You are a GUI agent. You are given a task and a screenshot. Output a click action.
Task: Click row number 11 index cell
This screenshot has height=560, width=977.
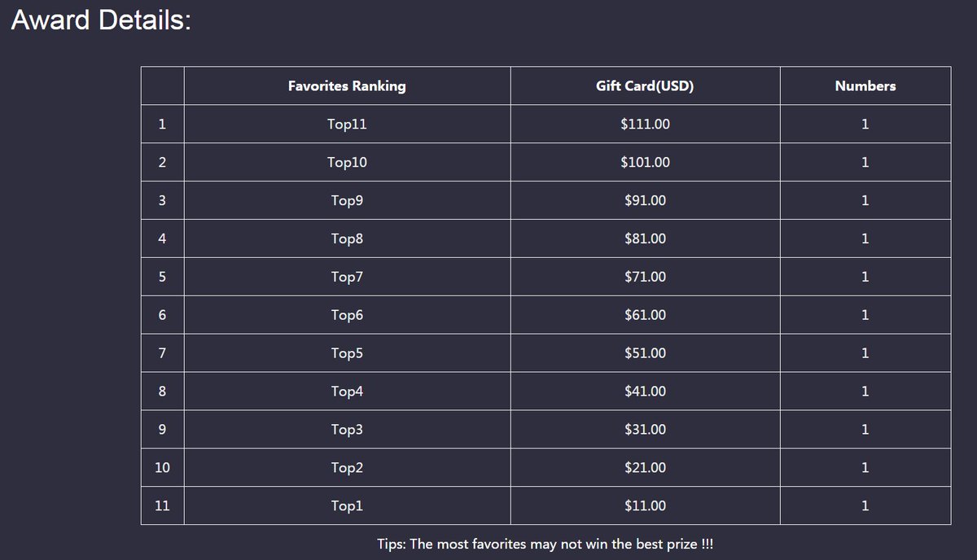pos(162,506)
